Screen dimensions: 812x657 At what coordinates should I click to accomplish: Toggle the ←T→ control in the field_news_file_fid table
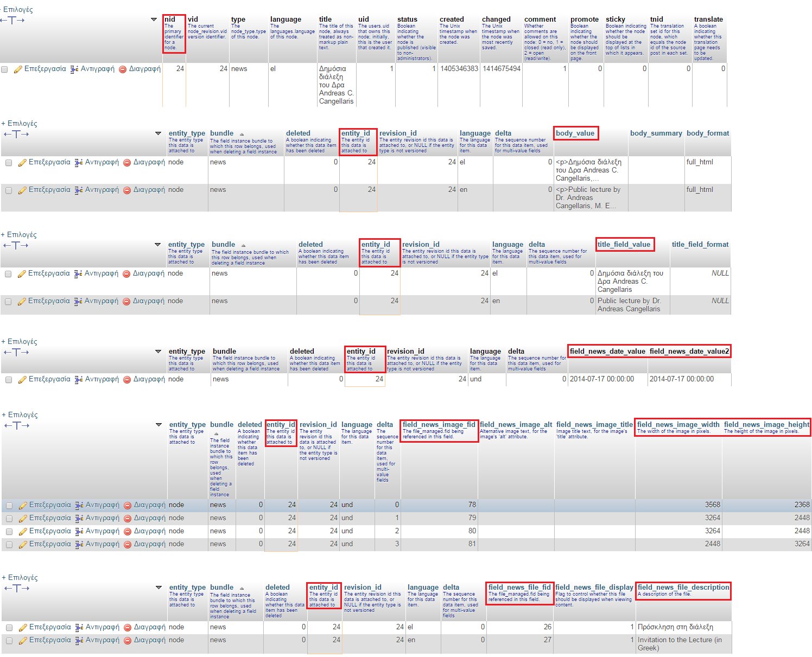click(17, 588)
